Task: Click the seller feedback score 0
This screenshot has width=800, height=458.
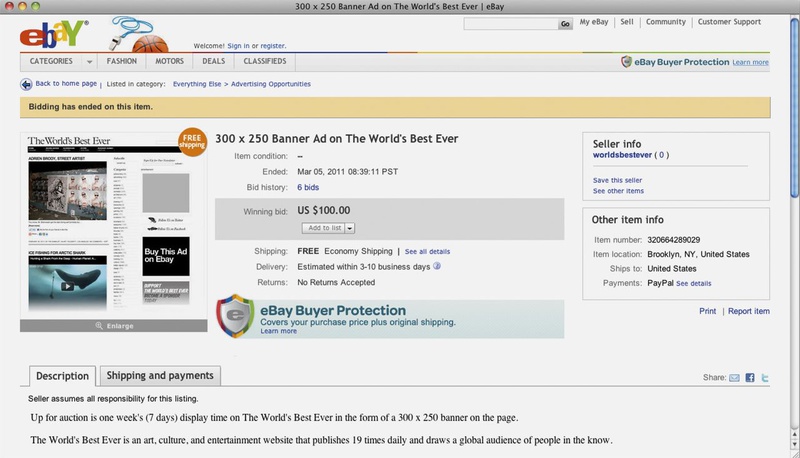Action: tap(662, 155)
